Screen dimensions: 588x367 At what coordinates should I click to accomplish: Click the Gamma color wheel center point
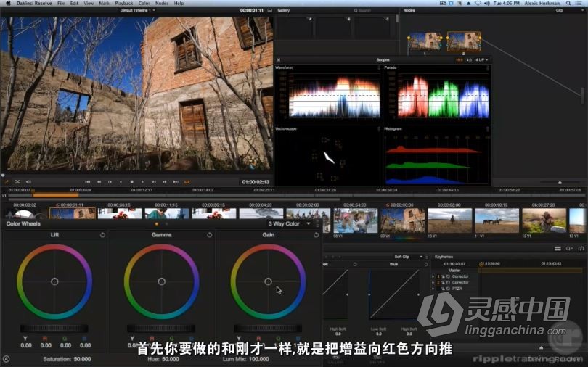click(161, 281)
